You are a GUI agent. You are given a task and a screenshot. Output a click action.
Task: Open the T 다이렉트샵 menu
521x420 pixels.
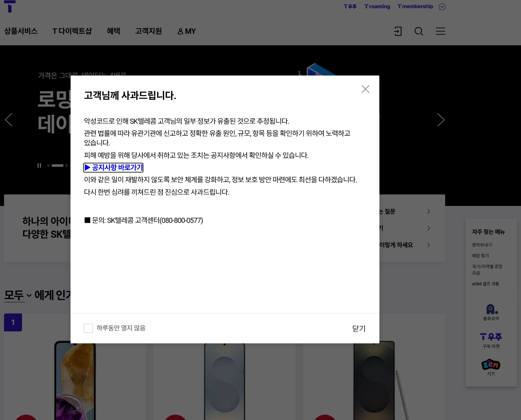click(x=72, y=31)
